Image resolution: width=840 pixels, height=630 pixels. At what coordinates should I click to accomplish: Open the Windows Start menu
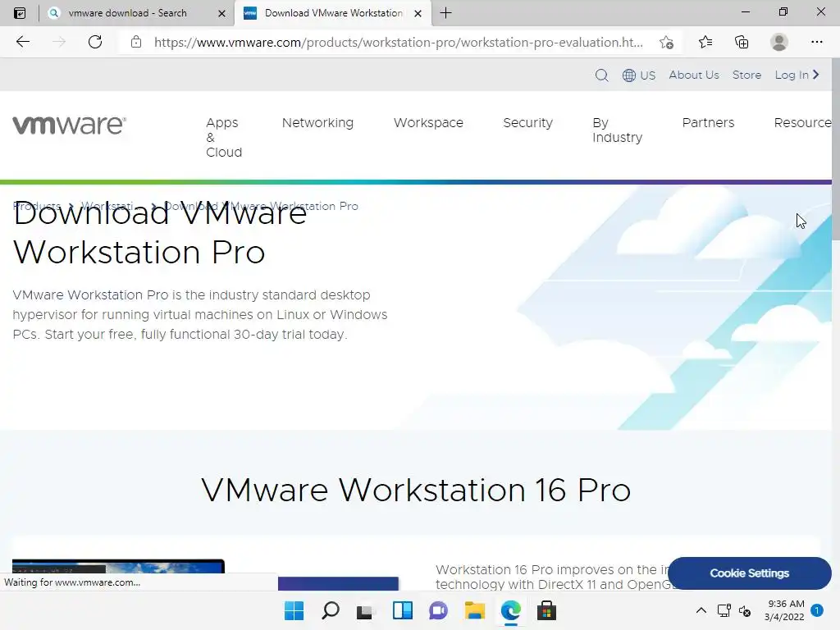click(294, 610)
